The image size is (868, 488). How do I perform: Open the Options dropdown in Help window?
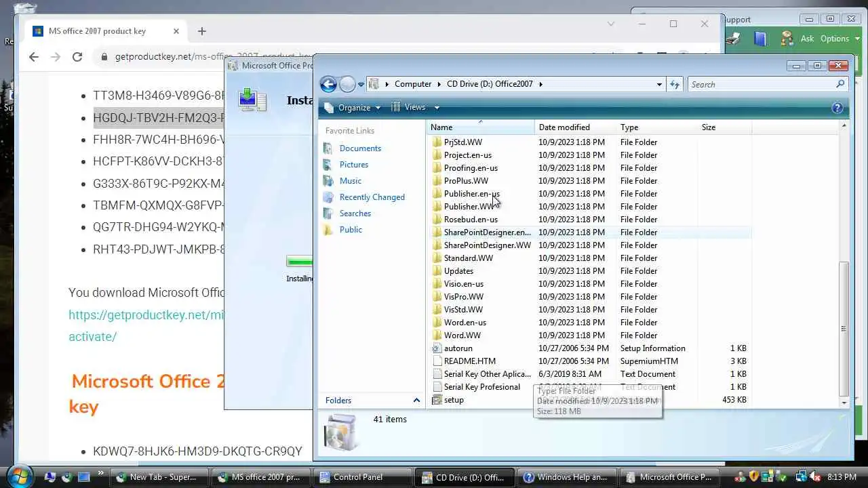click(839, 39)
